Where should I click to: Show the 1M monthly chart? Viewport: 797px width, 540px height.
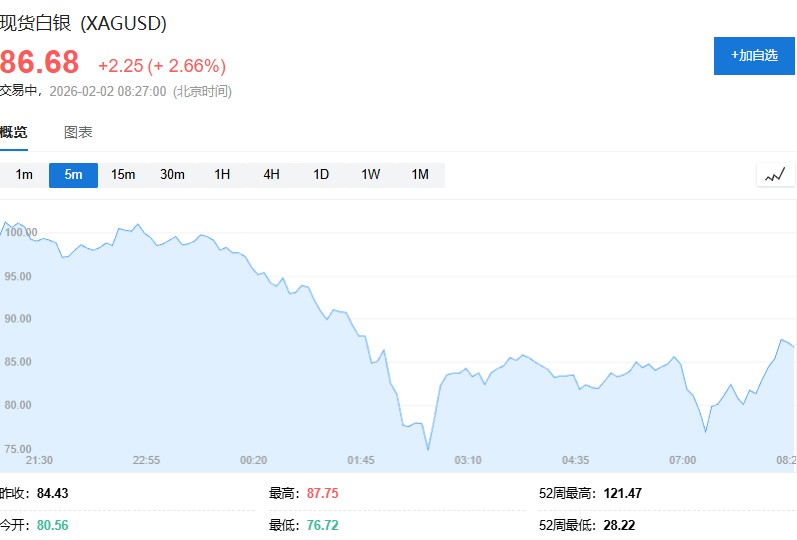pyautogui.click(x=420, y=175)
